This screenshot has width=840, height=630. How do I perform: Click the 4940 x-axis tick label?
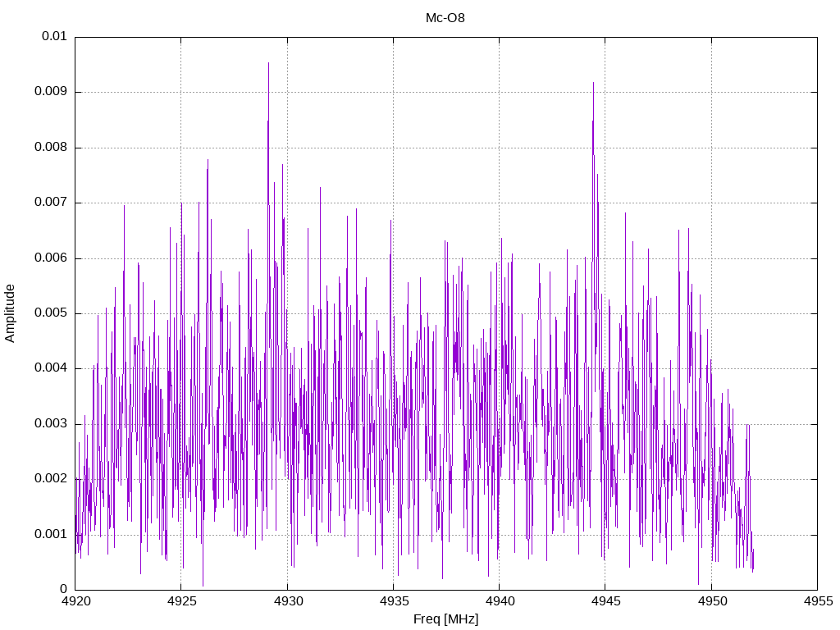(500, 601)
